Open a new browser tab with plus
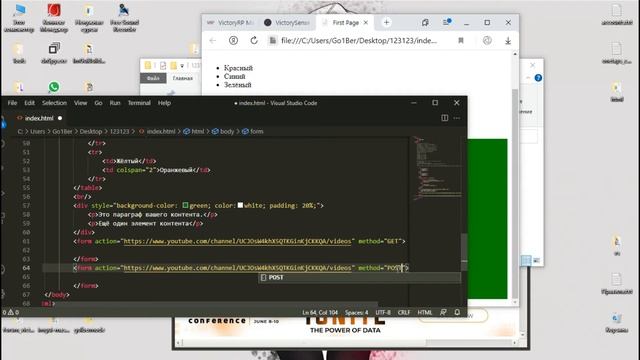This screenshot has width=640, height=360. [386, 22]
